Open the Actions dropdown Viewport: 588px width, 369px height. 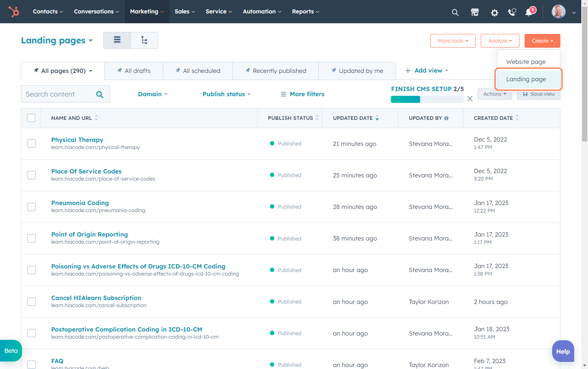click(x=495, y=94)
